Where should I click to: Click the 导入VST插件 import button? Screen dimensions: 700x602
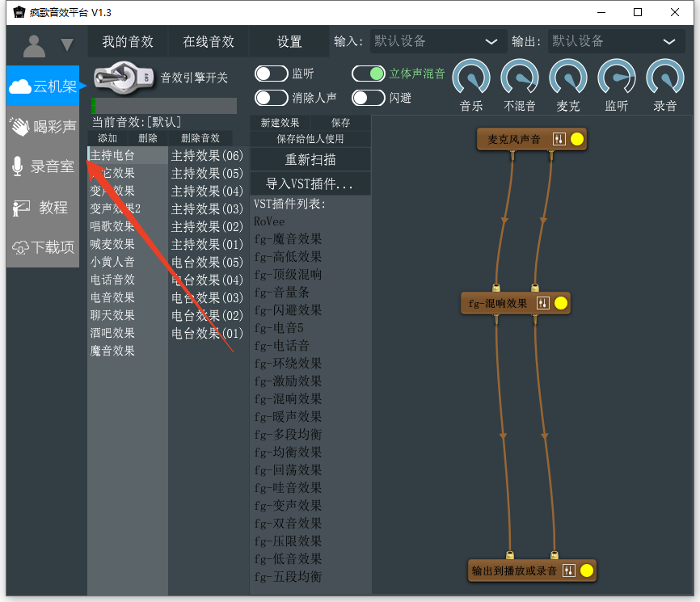[310, 183]
